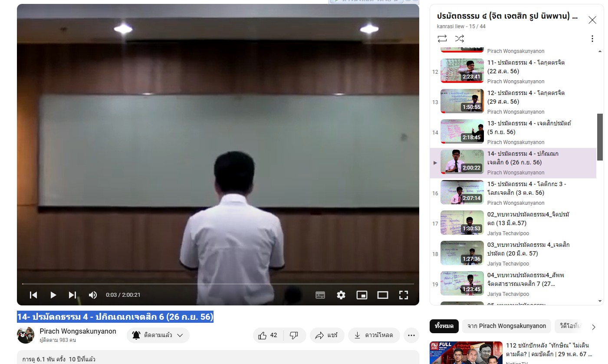The width and height of the screenshot is (608, 364).
Task: Skip to previous video
Action: [x=33, y=295]
